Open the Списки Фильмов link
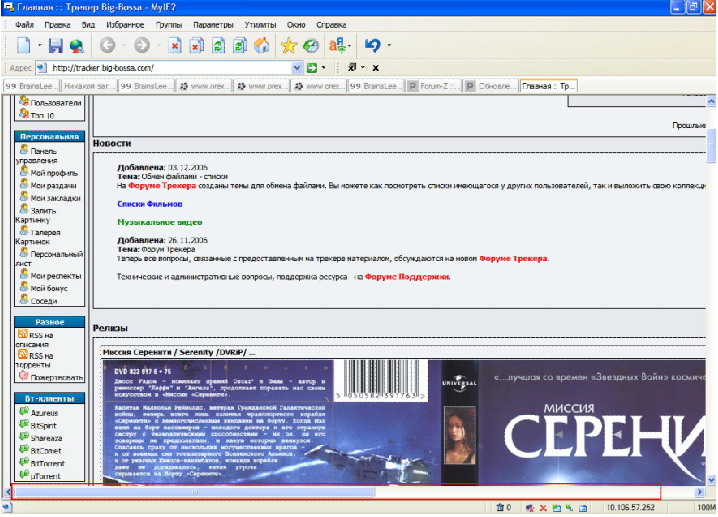 tap(150, 204)
